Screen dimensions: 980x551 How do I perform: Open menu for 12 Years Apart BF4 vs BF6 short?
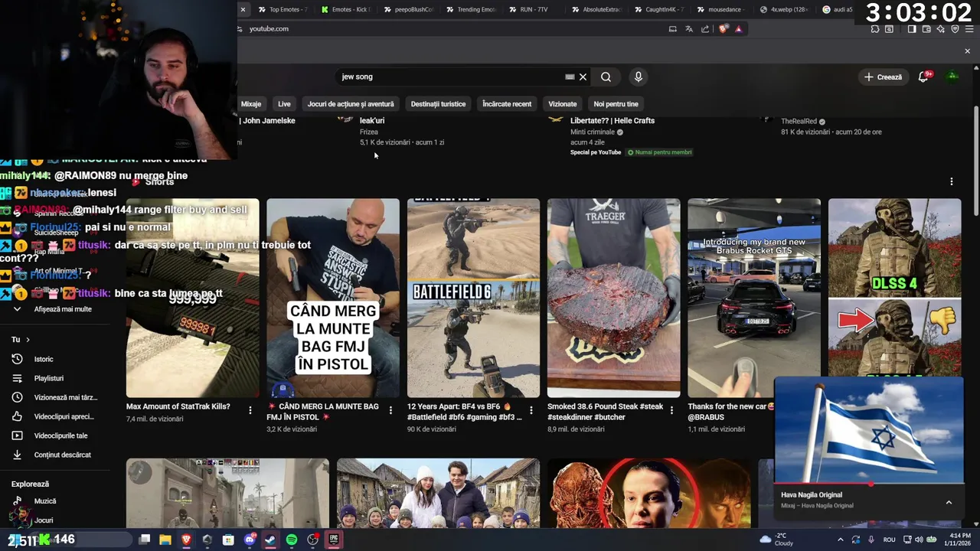coord(531,411)
